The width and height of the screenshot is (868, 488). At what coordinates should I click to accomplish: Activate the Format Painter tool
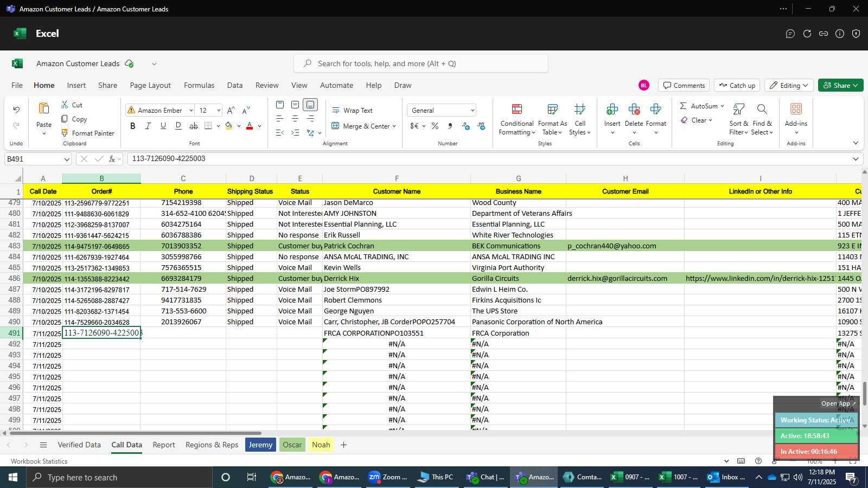click(x=87, y=133)
